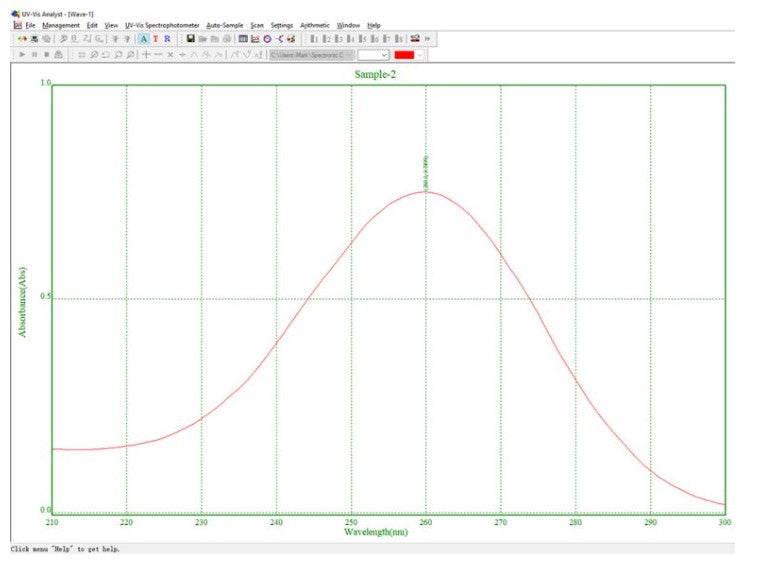Expand the toolbar overflow chevron
This screenshot has height=563, width=778.
point(427,39)
